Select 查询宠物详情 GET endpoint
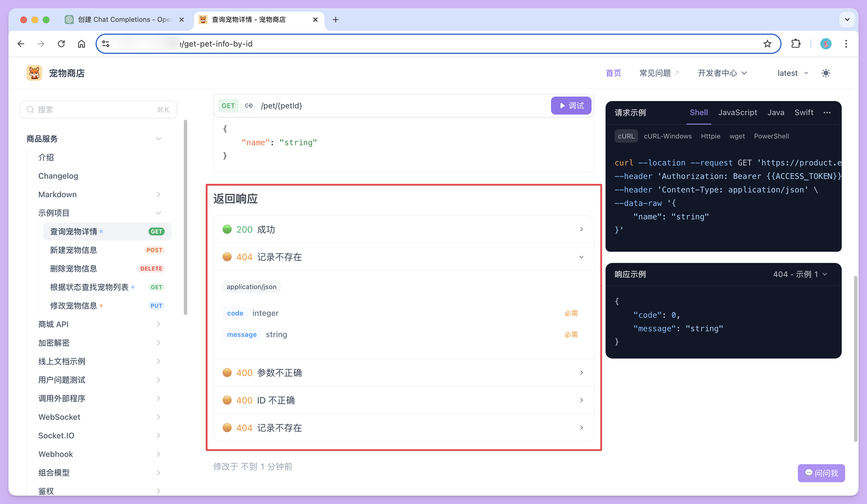This screenshot has width=867, height=504. pyautogui.click(x=107, y=231)
